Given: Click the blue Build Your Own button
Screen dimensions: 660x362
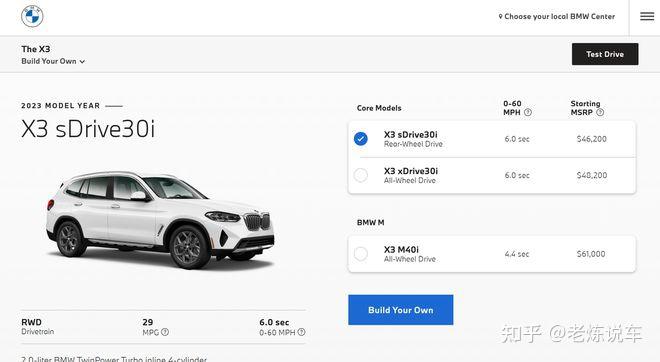Looking at the screenshot, I should (401, 310).
